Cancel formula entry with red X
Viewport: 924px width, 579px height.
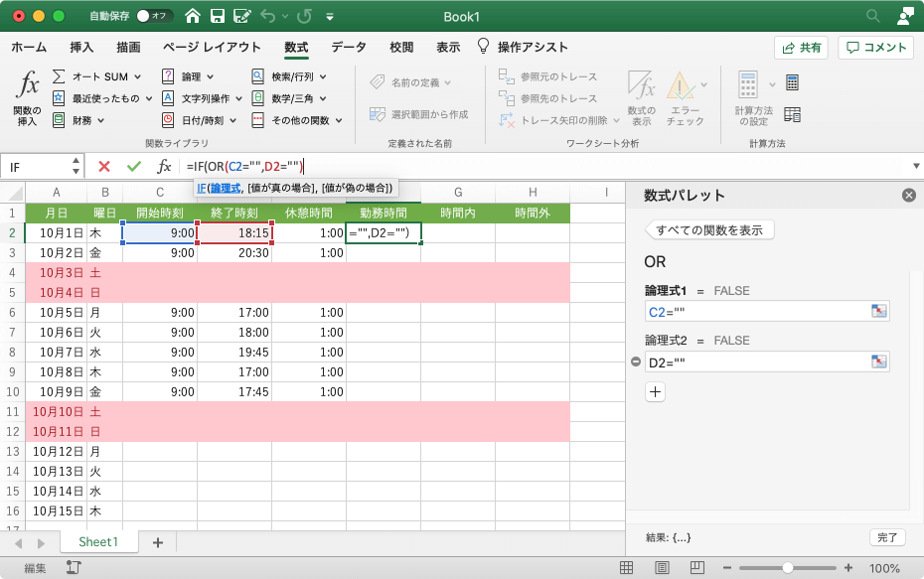coord(104,167)
